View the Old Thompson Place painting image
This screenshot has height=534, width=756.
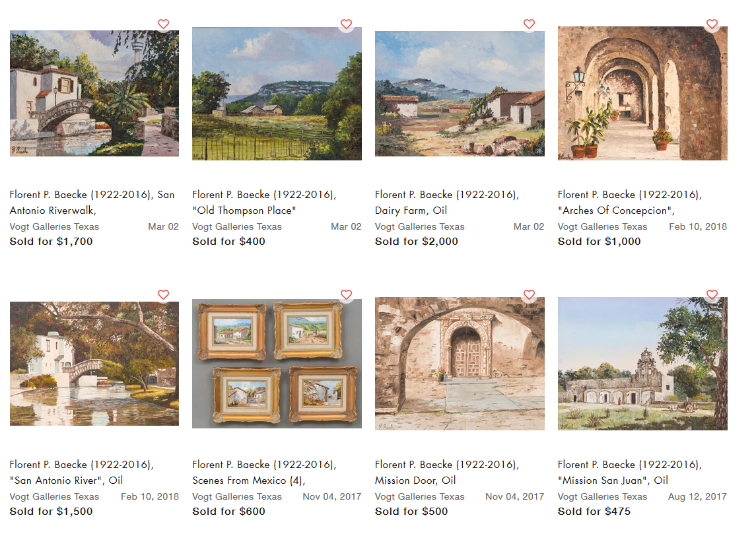(x=277, y=94)
